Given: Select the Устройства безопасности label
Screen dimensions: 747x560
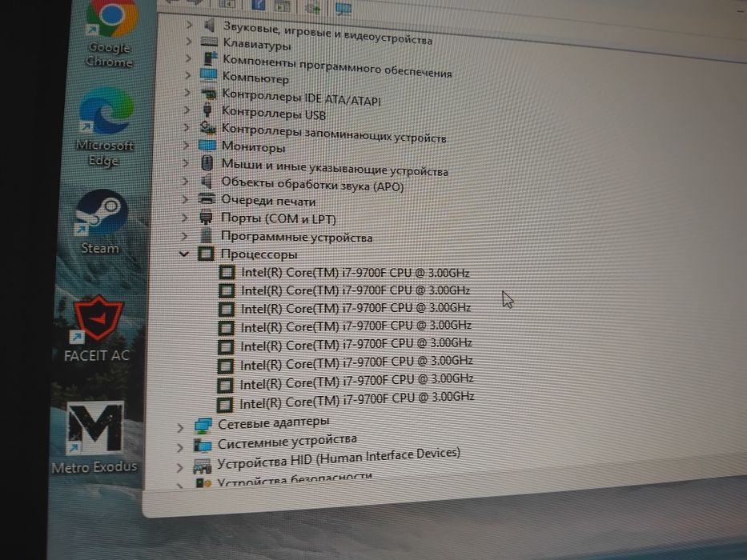Looking at the screenshot, I should pos(295,479).
